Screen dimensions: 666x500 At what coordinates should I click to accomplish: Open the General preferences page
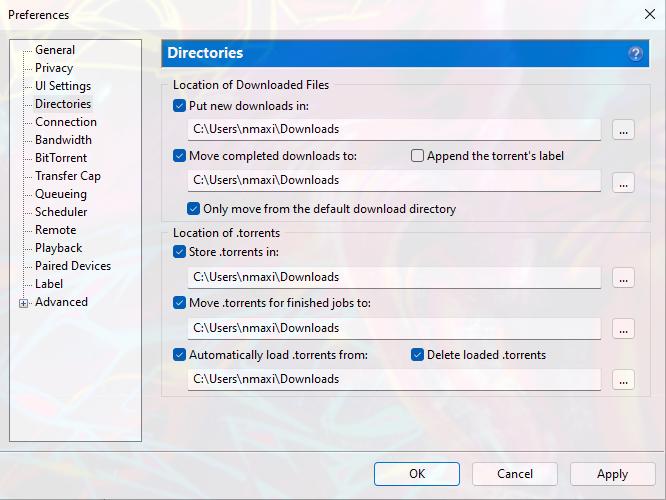coord(55,50)
